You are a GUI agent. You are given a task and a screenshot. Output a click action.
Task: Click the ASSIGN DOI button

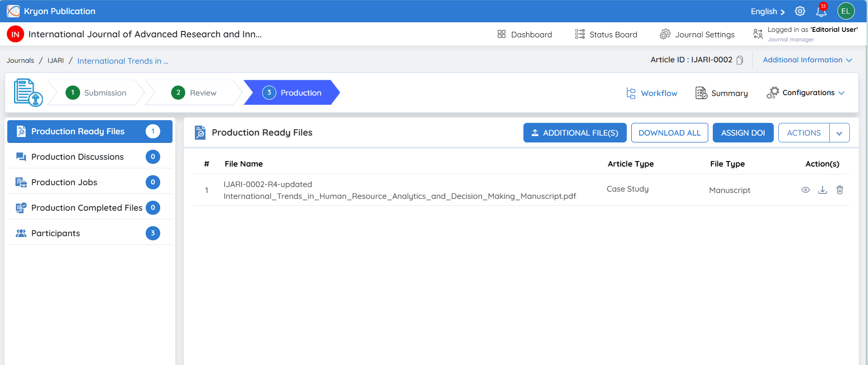click(x=743, y=133)
